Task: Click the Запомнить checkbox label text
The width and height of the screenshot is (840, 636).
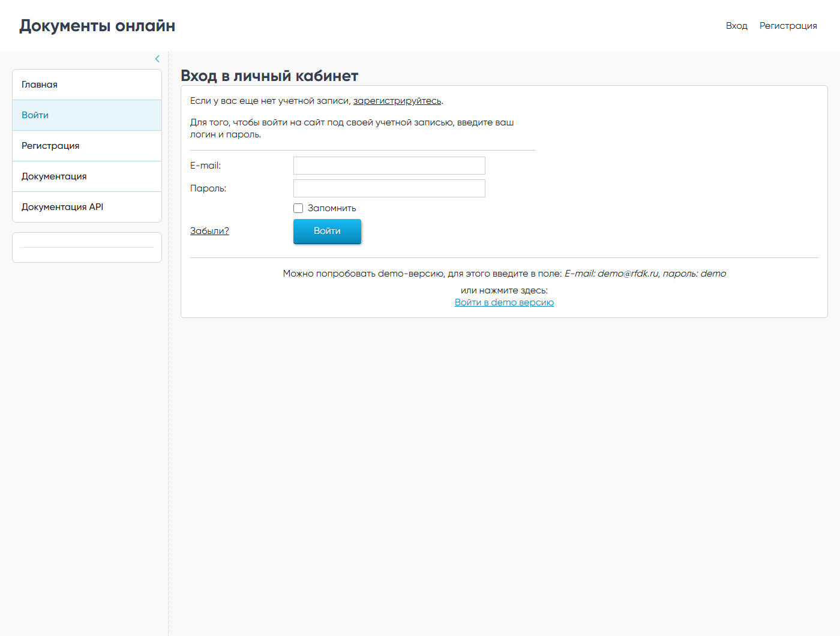Action: (x=332, y=208)
